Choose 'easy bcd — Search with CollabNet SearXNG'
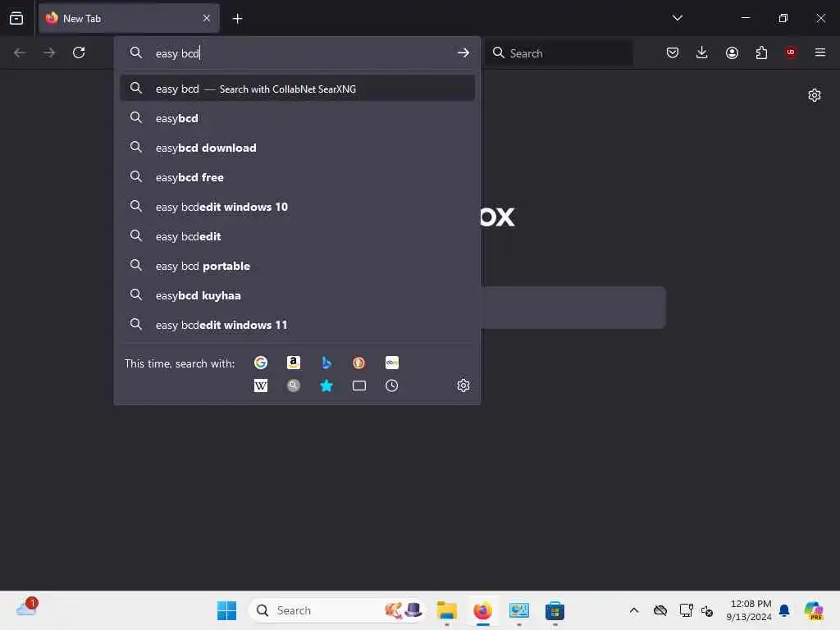This screenshot has height=630, width=840. click(297, 89)
